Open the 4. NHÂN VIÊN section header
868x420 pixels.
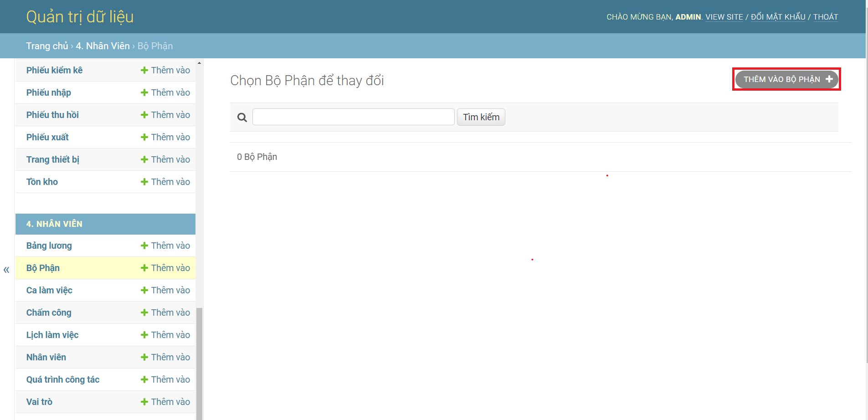pyautogui.click(x=55, y=224)
